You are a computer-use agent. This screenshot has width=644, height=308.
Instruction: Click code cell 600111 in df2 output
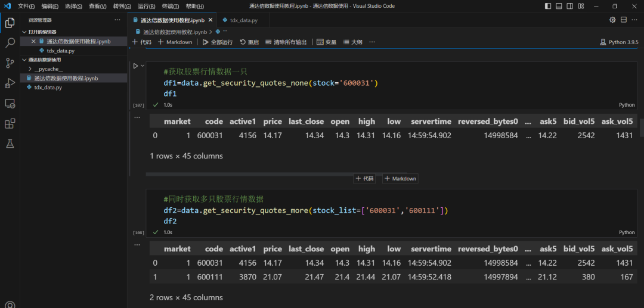209,277
